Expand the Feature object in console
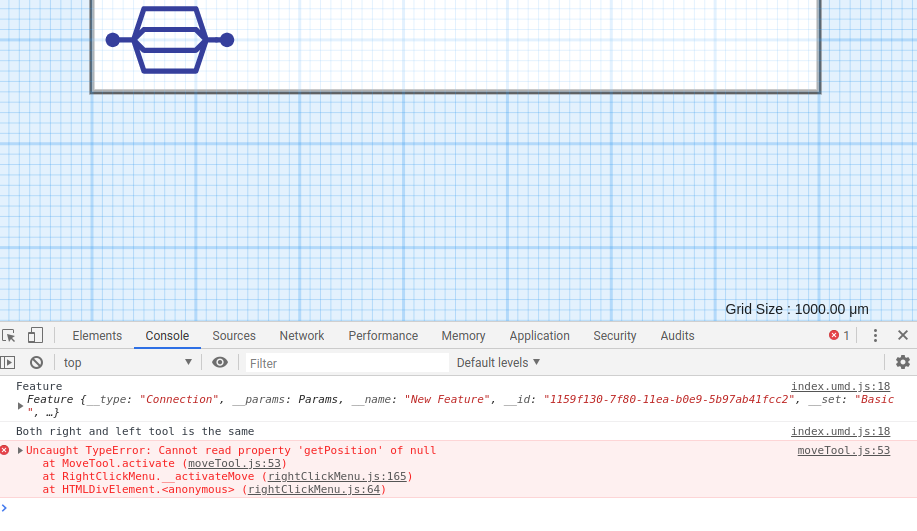The width and height of the screenshot is (917, 531). (20, 406)
